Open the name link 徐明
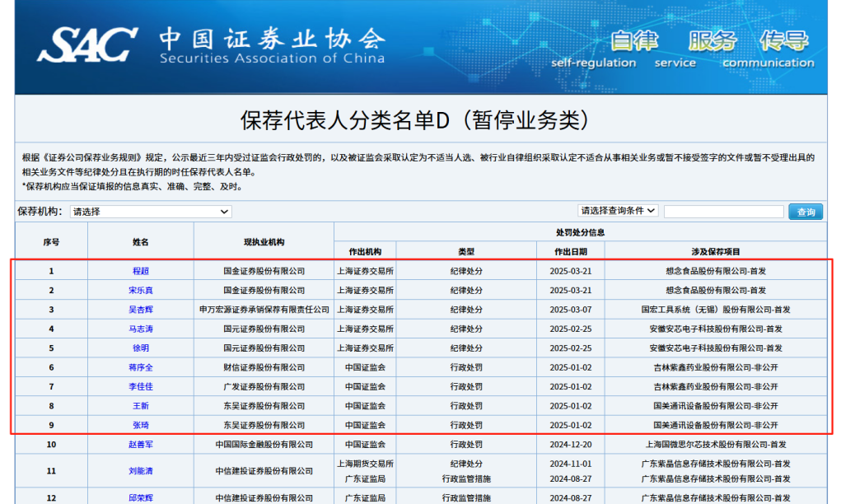 coord(141,348)
